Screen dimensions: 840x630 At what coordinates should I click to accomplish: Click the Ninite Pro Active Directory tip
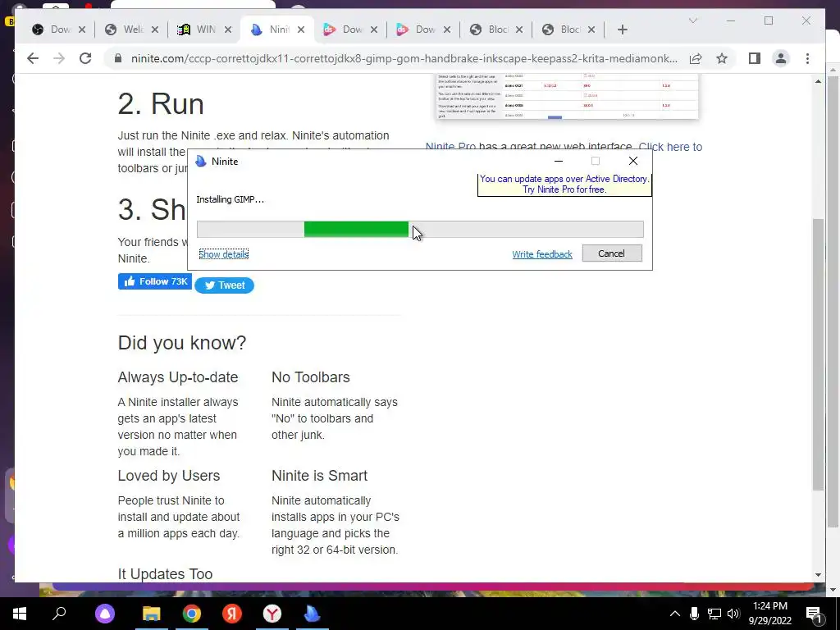[564, 185]
